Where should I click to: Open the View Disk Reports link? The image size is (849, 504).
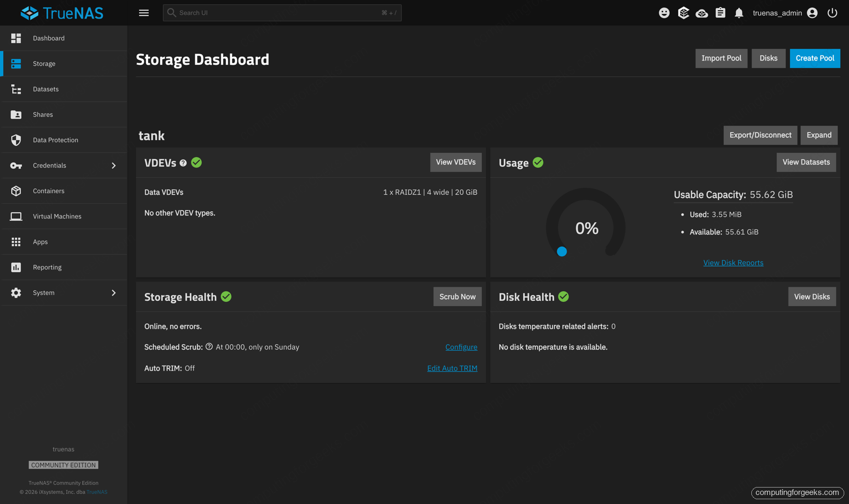733,263
